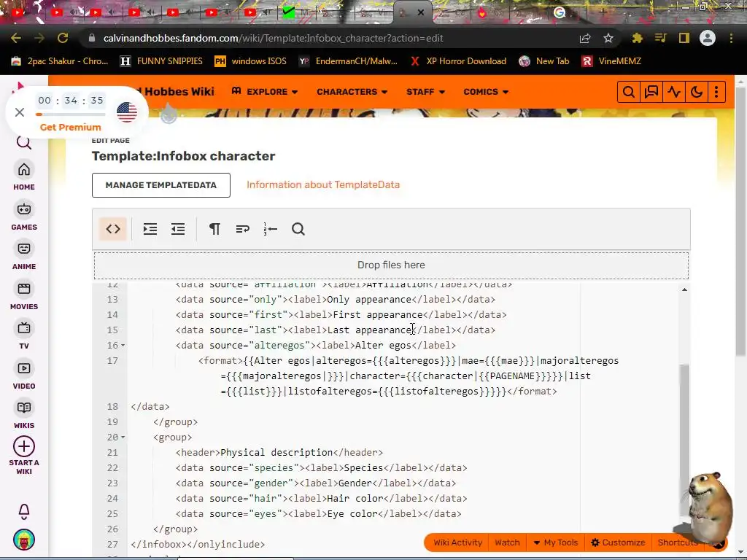Click Wiki Activity in bottom toolbar
The height and width of the screenshot is (560, 747).
pyautogui.click(x=458, y=542)
